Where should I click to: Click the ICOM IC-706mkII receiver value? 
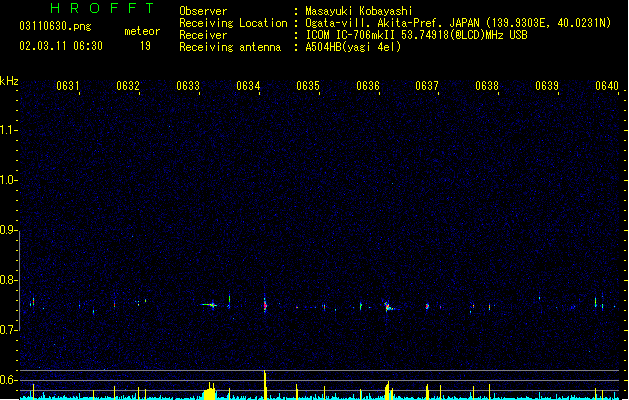coord(416,35)
